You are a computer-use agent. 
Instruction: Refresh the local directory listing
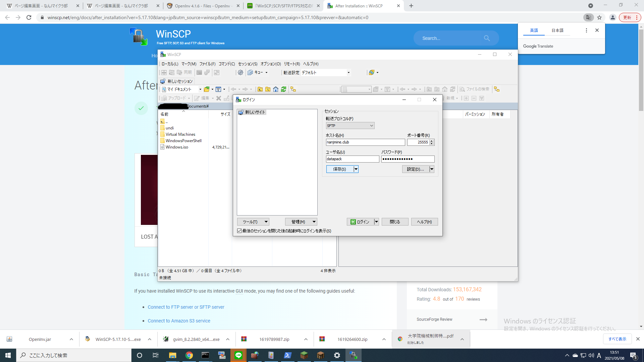pos(284,89)
